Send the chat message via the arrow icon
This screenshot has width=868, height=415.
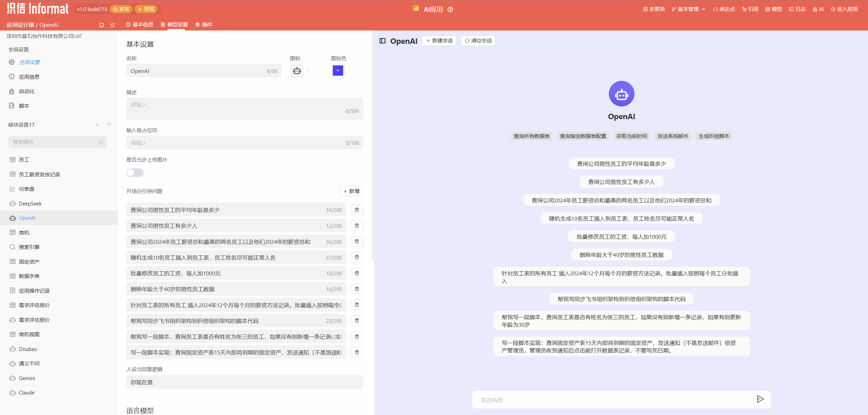click(760, 399)
